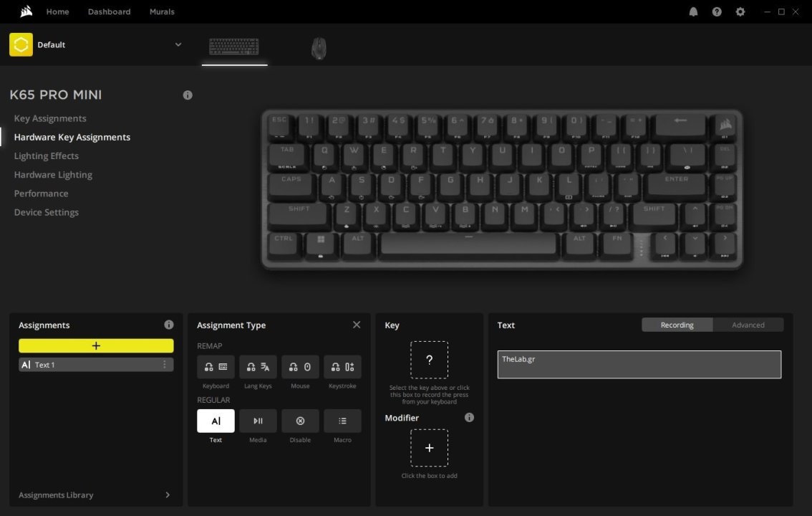Screen dimensions: 812x516
Task: Select the mouse device thumbnail
Action: click(319, 48)
